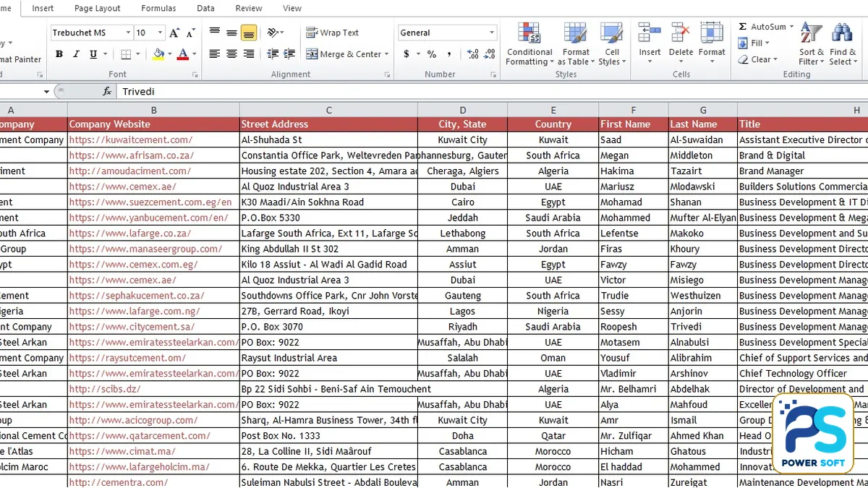868x488 pixels.
Task: Toggle Wrap Text
Action: 333,33
